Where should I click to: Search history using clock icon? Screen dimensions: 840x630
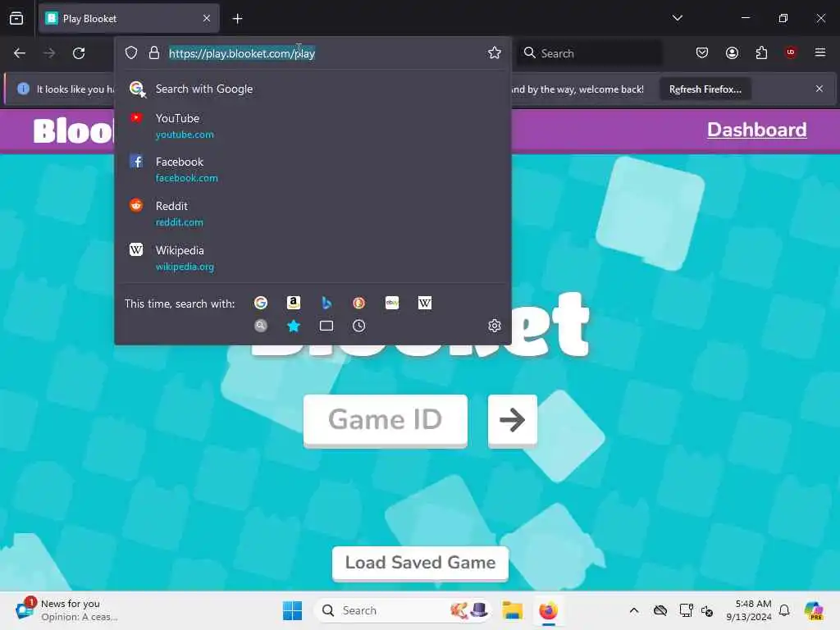point(359,326)
